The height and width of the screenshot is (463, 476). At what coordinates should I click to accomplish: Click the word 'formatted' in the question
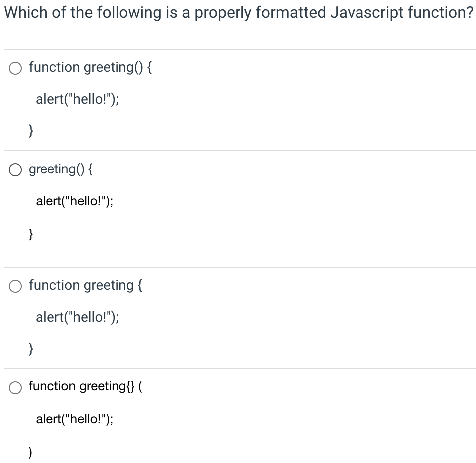pyautogui.click(x=290, y=12)
